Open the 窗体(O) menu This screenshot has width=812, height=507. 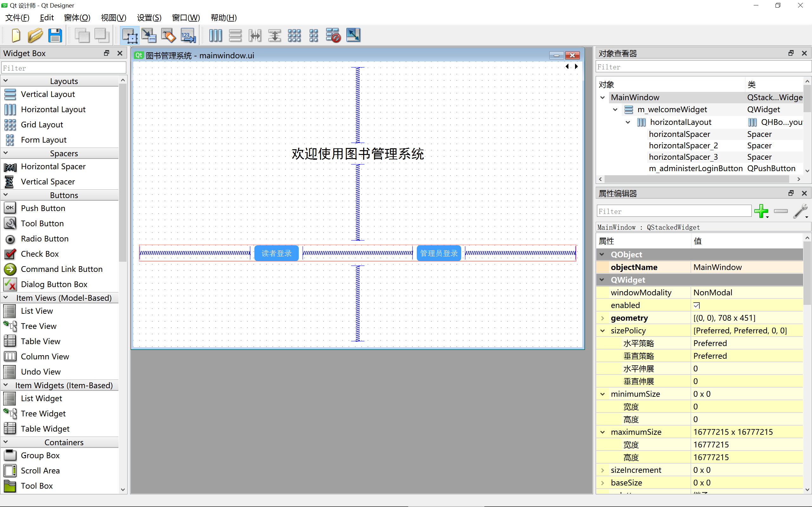pyautogui.click(x=77, y=17)
